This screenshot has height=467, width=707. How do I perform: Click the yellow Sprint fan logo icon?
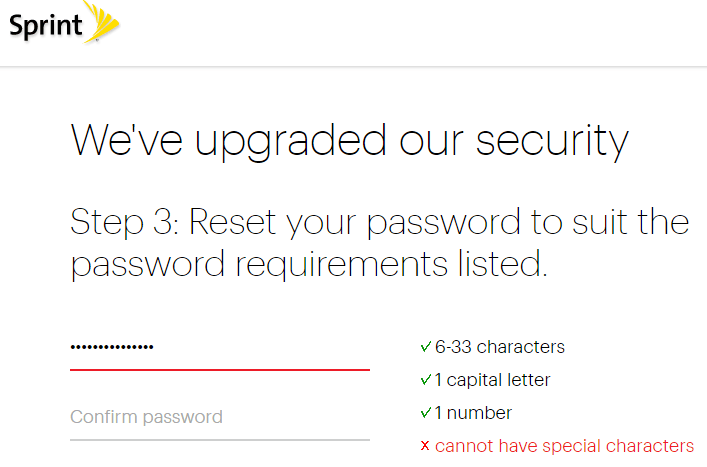102,22
